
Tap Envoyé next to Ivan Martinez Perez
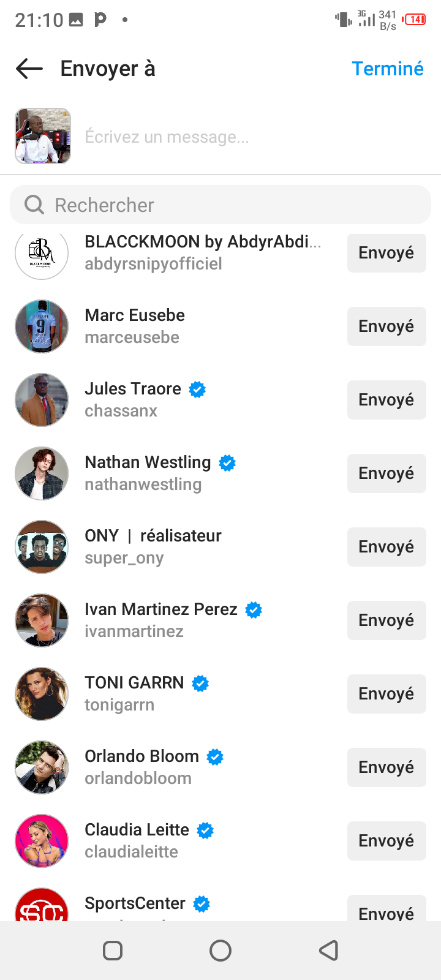pyautogui.click(x=386, y=620)
